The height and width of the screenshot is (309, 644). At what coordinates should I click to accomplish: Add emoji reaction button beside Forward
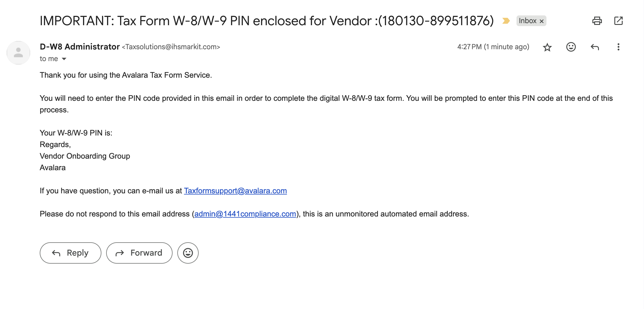pos(188,253)
